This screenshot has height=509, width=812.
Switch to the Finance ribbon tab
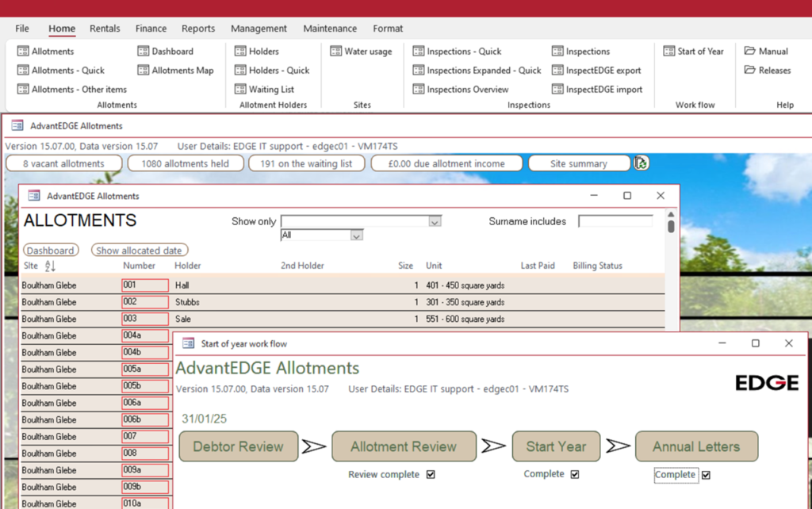pos(151,29)
